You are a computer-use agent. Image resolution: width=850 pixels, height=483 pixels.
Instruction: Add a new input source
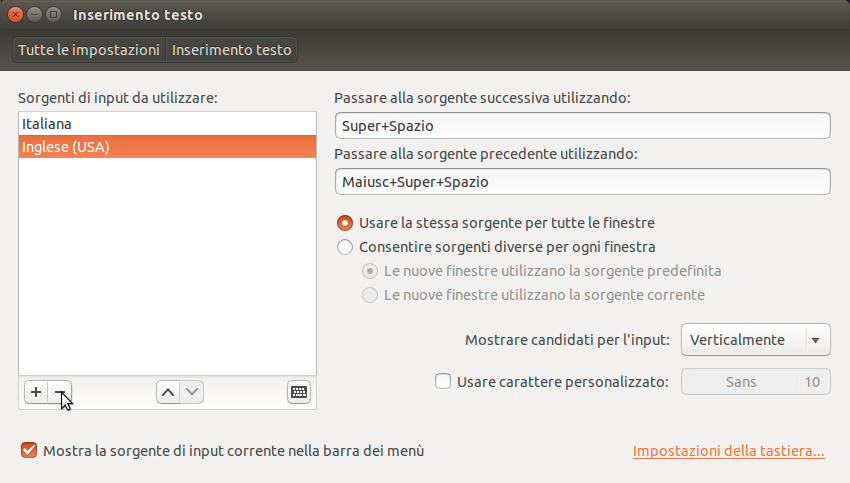click(x=36, y=393)
